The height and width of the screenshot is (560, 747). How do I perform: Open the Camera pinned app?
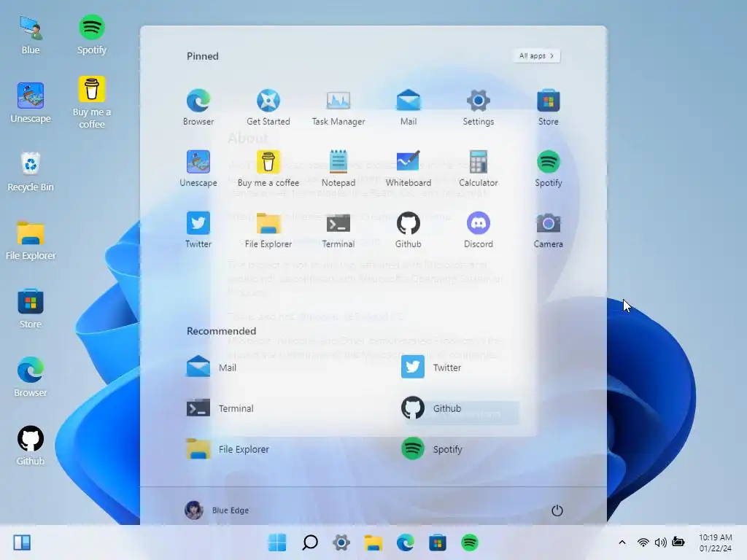tap(549, 230)
